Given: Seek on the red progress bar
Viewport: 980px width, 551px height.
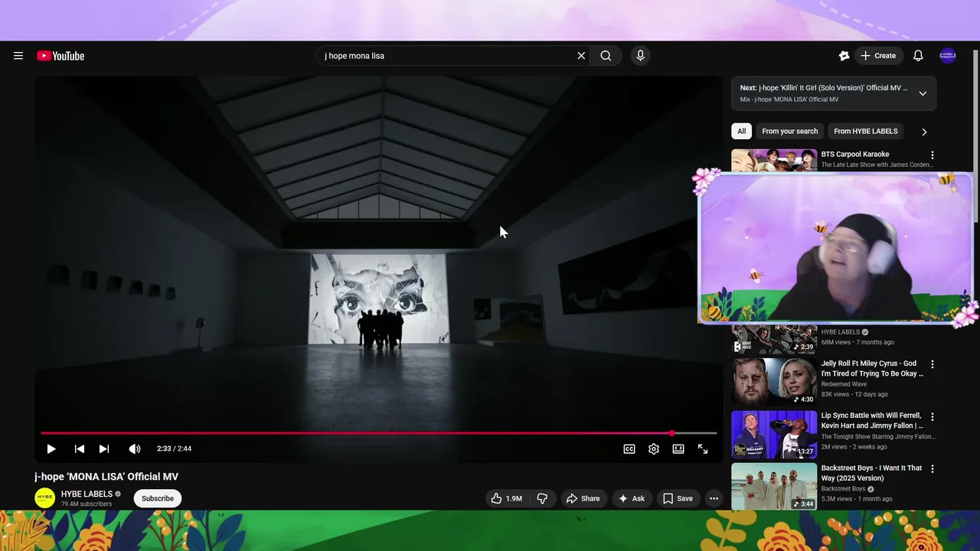Looking at the screenshot, I should point(379,433).
